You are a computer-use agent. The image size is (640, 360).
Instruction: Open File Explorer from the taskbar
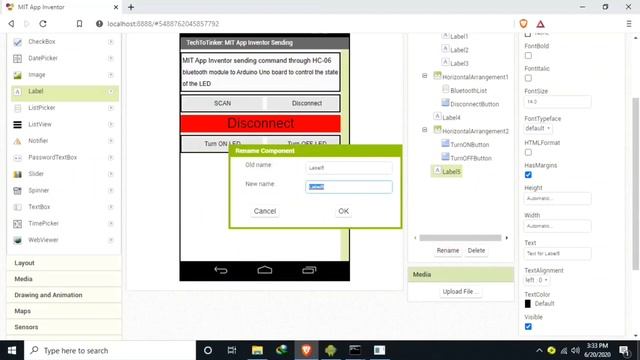pos(257,350)
